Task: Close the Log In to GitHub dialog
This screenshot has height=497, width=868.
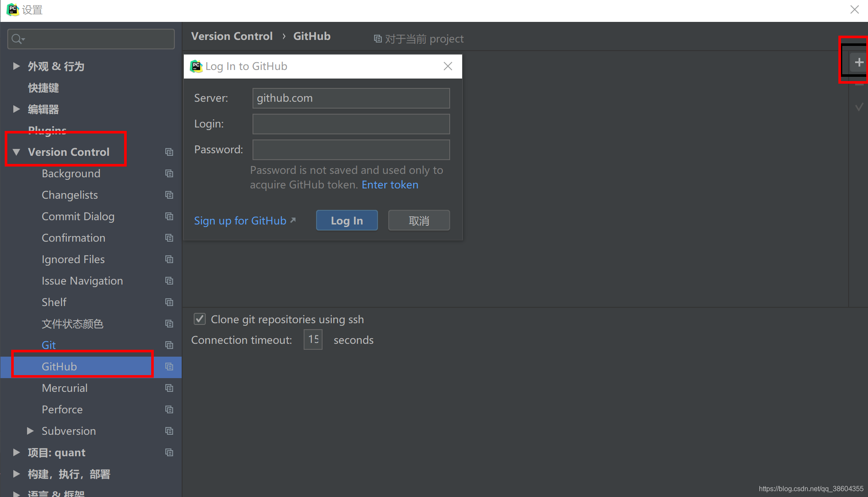Action: tap(448, 66)
